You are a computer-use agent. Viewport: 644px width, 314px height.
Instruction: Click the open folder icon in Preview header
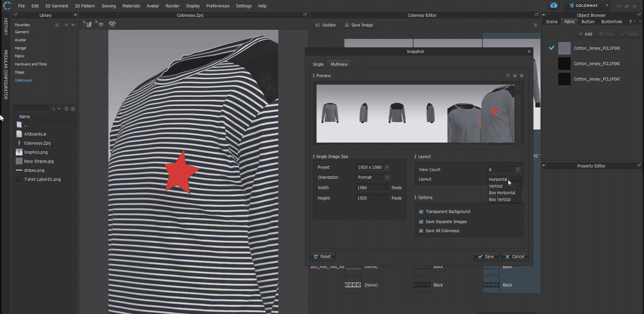[515, 75]
